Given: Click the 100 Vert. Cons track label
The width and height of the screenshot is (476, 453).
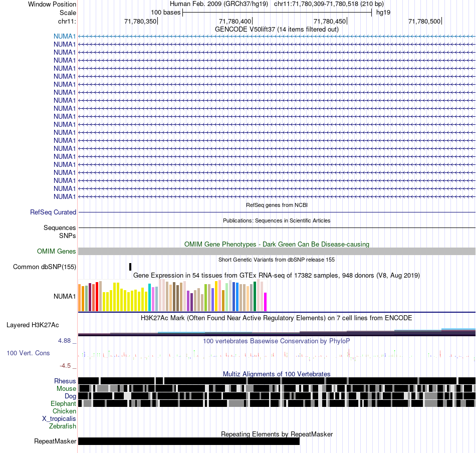Looking at the screenshot, I should [x=28, y=353].
